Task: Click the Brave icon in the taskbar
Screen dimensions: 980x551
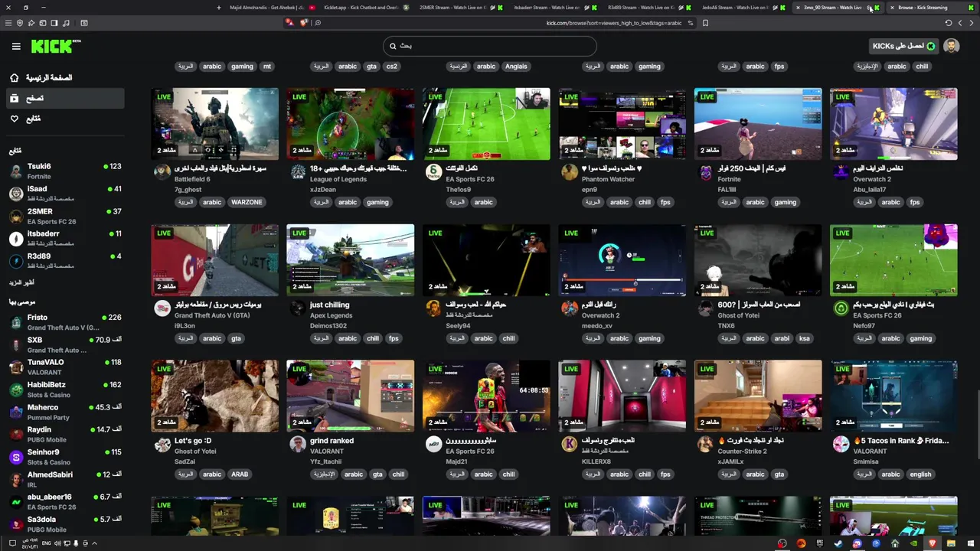Action: point(933,543)
